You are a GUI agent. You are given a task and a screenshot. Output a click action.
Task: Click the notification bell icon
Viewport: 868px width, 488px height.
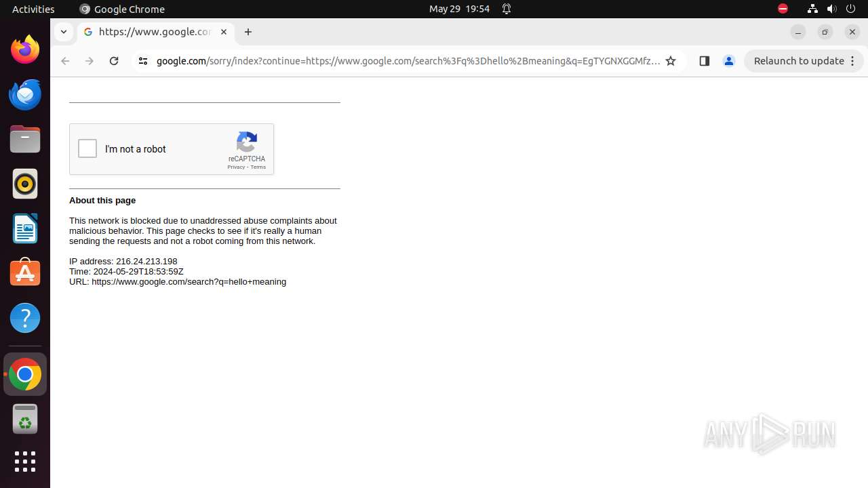click(507, 9)
